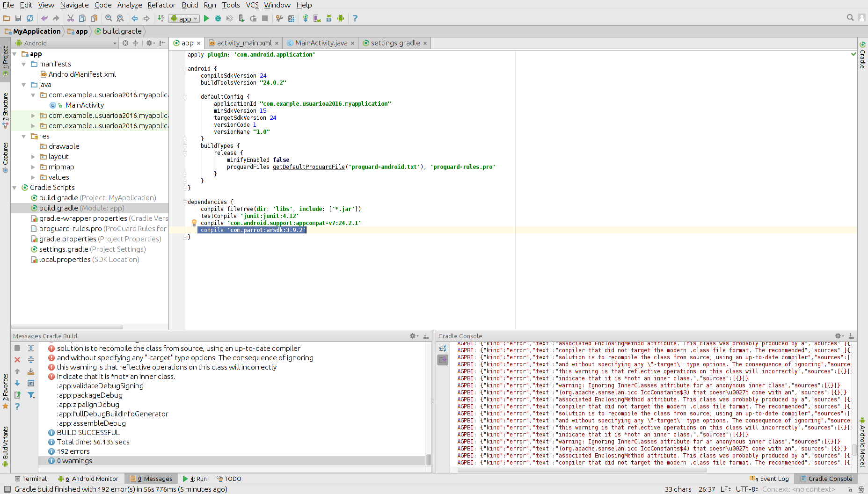Image resolution: width=868 pixels, height=494 pixels.
Task: Open Find with the magnifier toolbar icon
Action: [x=109, y=18]
